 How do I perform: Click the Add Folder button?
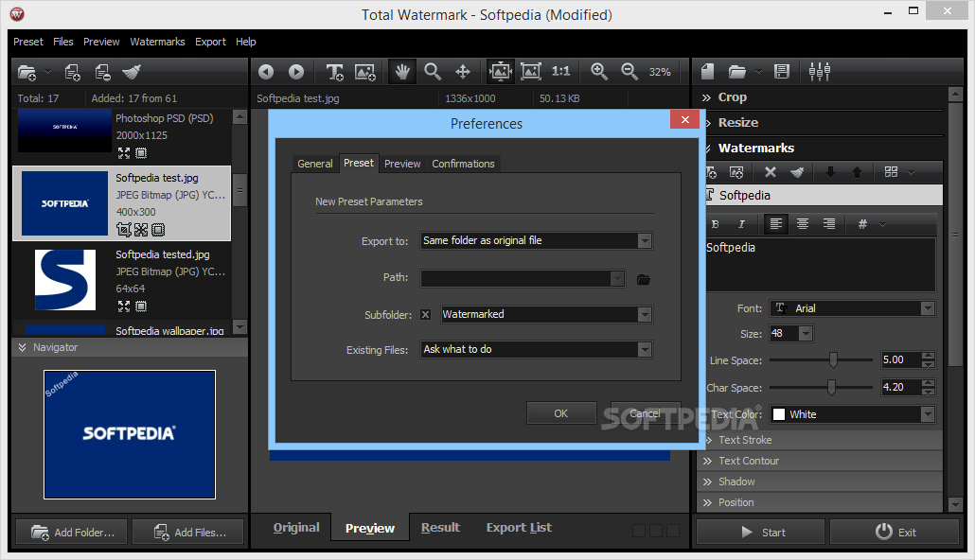click(x=72, y=532)
